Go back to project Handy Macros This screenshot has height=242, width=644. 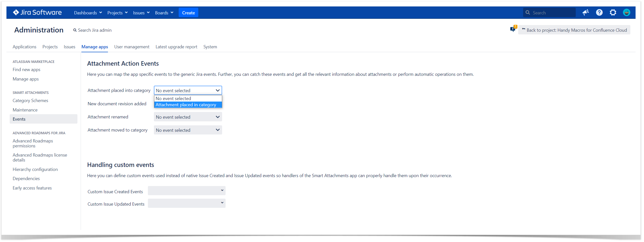574,30
